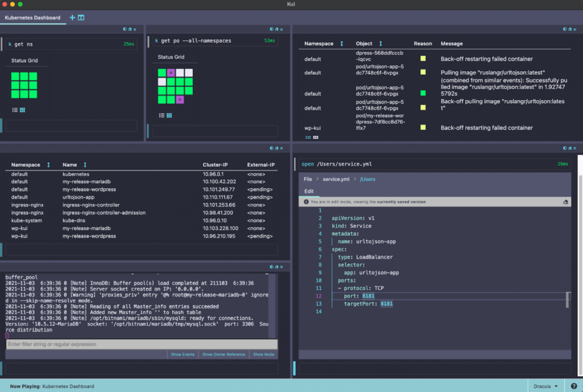Select the Kubernetes Dashboard tab

tap(33, 18)
